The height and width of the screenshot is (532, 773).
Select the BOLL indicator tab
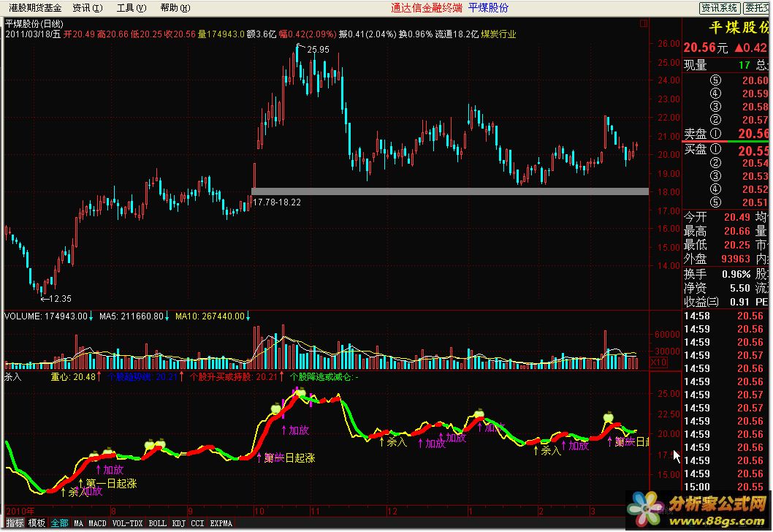[158, 523]
